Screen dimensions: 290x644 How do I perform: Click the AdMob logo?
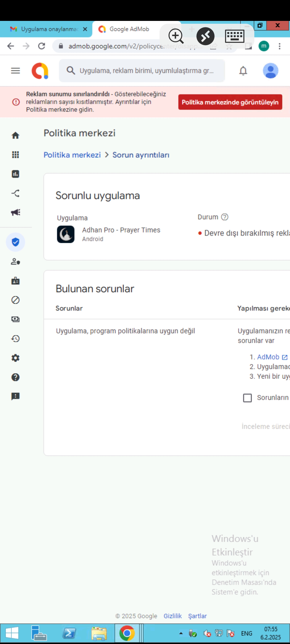40,71
